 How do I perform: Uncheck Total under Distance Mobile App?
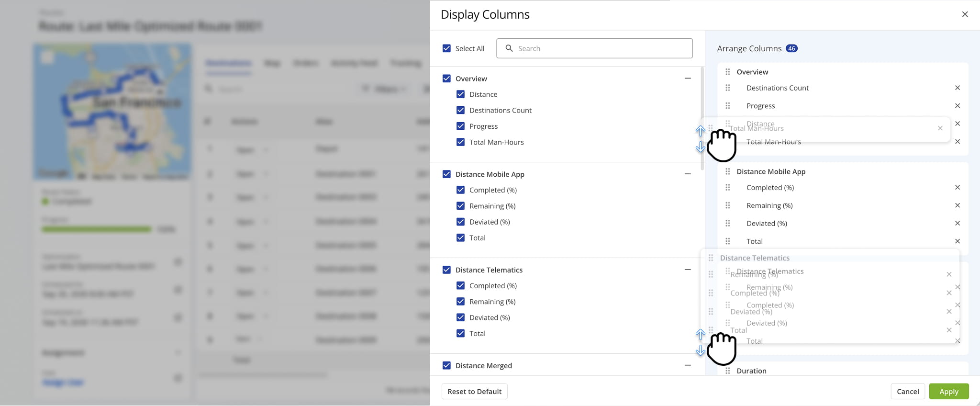pyautogui.click(x=460, y=238)
